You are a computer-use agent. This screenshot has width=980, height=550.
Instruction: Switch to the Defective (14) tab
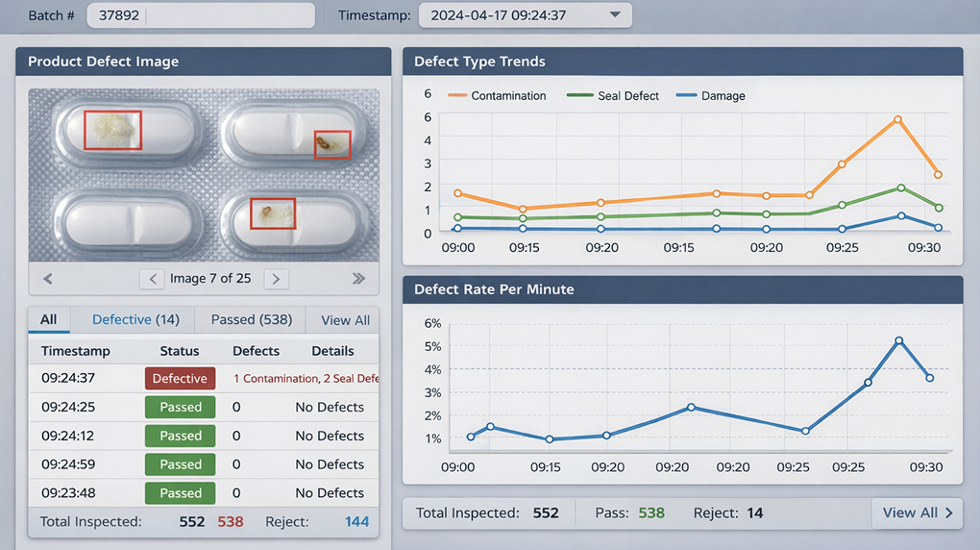(x=135, y=320)
